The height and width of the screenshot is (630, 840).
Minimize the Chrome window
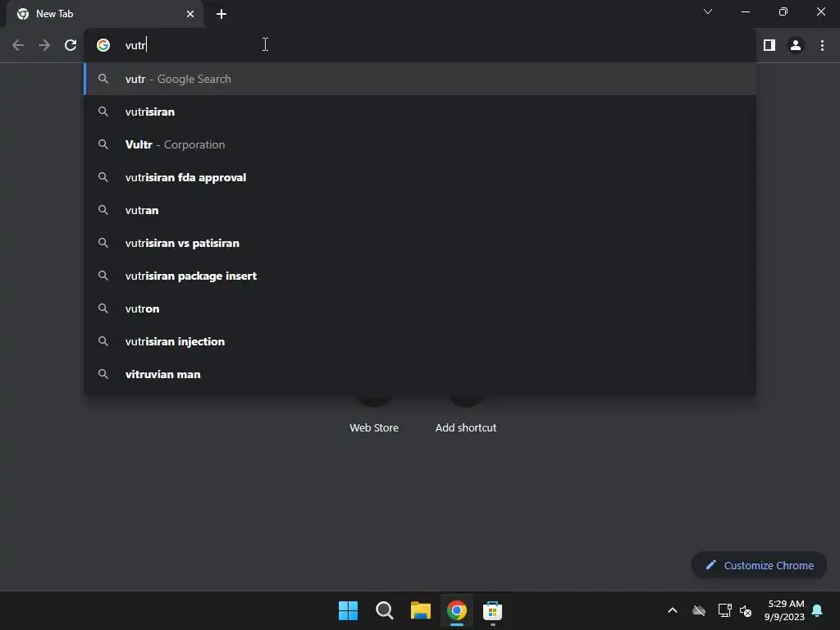click(x=745, y=11)
